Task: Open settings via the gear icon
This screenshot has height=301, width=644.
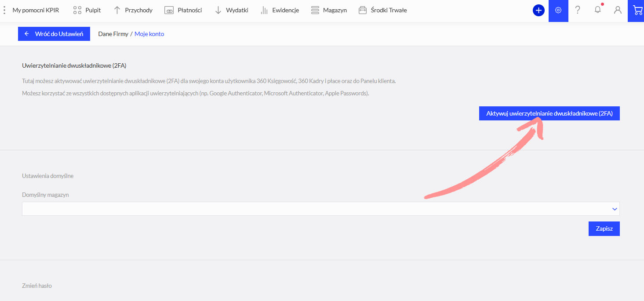Action: (558, 11)
